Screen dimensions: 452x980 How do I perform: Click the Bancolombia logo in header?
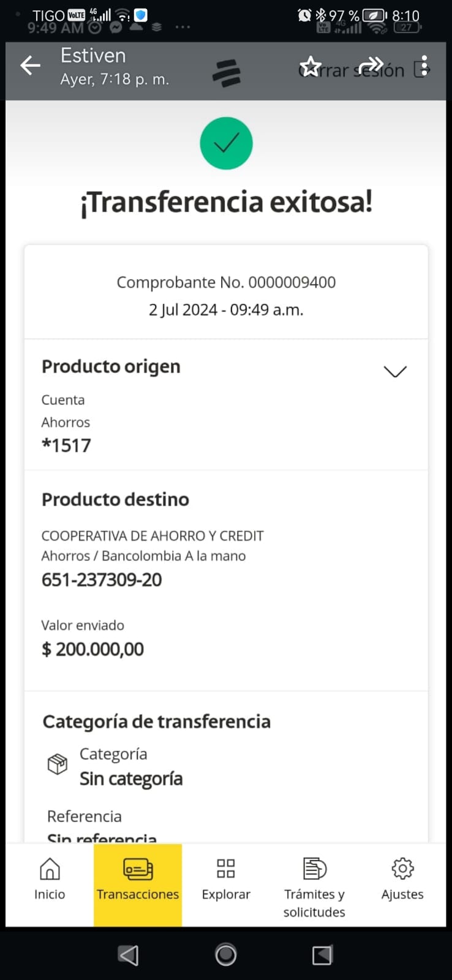[227, 73]
